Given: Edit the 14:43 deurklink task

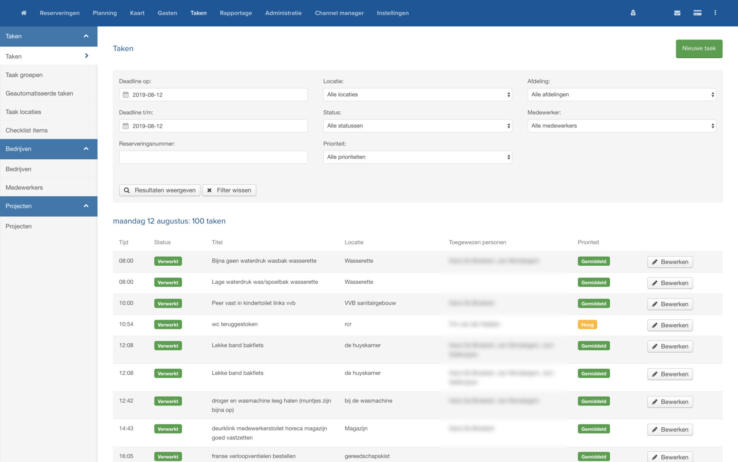Looking at the screenshot, I should (x=670, y=430).
